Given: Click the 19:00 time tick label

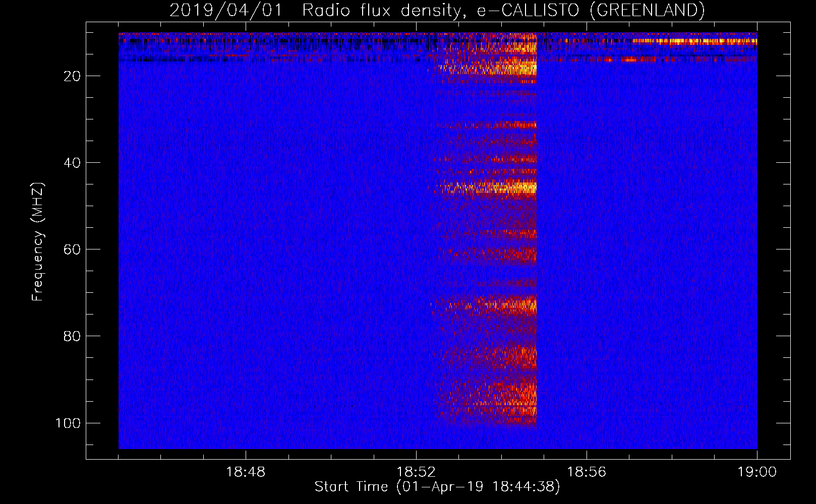Looking at the screenshot, I should [757, 472].
